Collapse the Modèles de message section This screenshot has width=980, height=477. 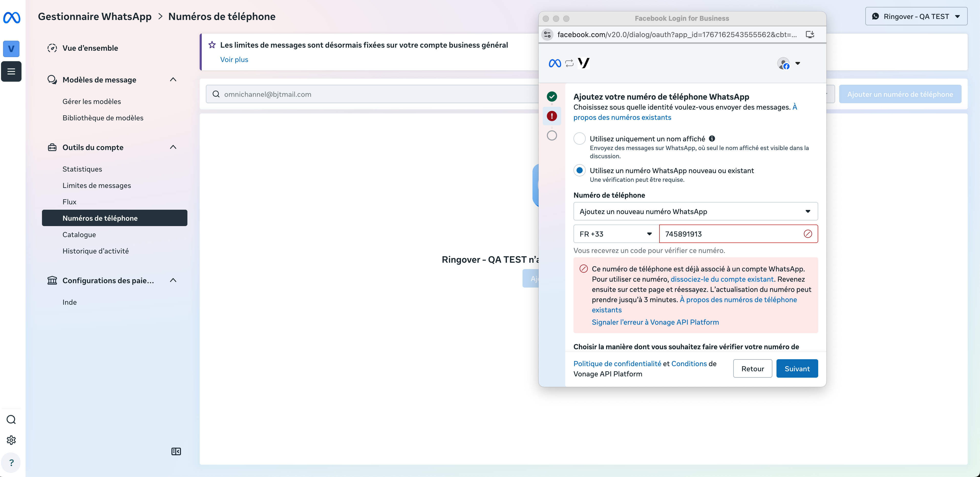coord(173,79)
